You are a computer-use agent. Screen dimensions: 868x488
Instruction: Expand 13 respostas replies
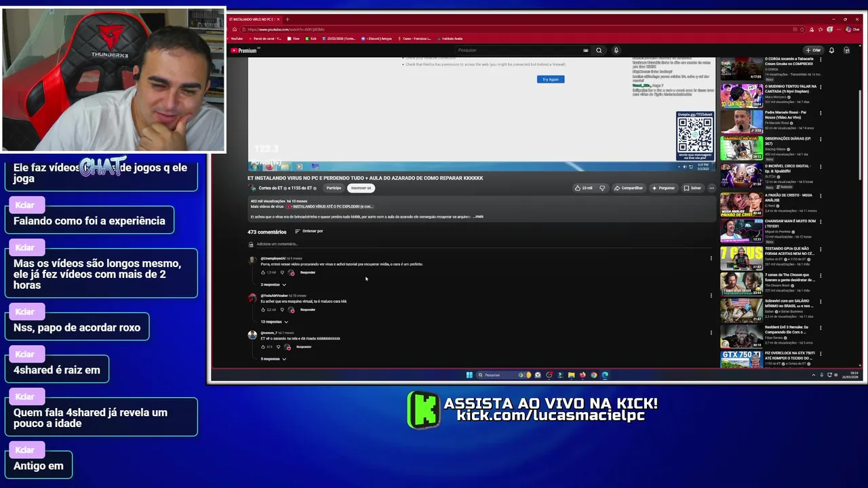click(x=275, y=322)
